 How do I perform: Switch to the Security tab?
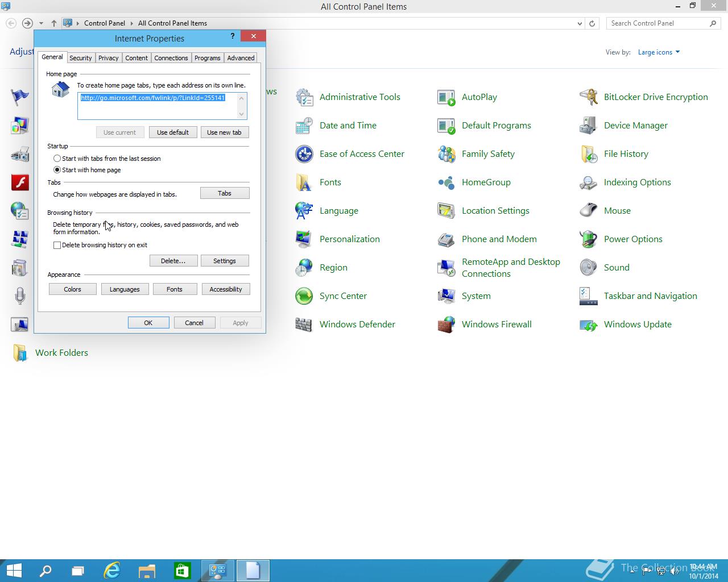80,58
